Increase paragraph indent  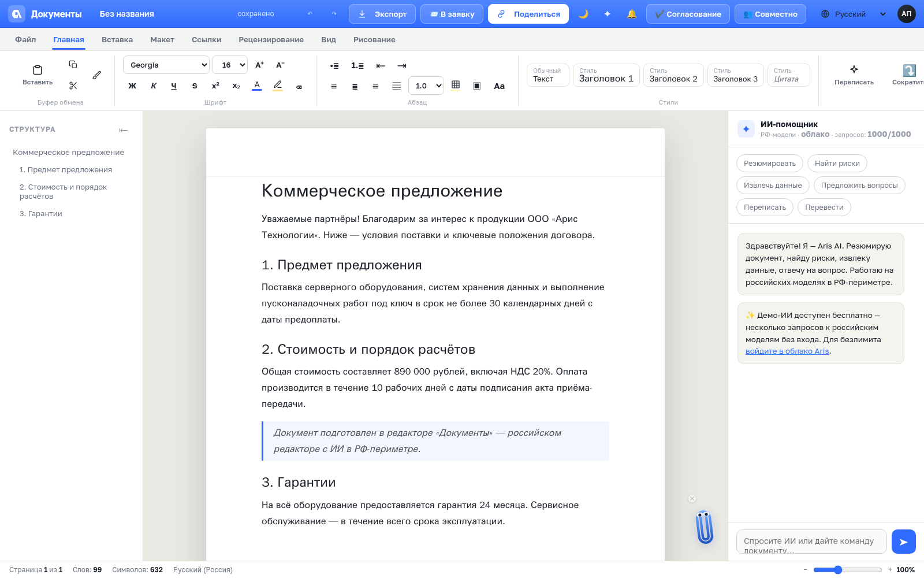[x=402, y=65]
